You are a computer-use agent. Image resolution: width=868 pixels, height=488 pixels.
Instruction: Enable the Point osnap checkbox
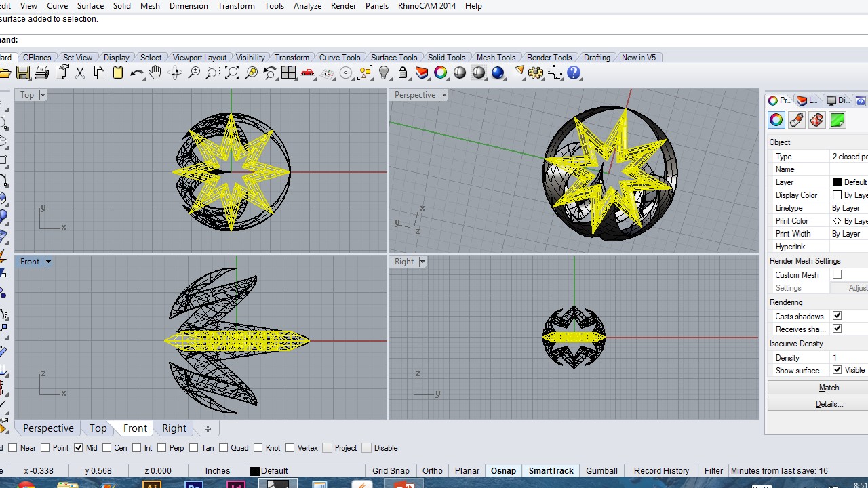click(45, 448)
